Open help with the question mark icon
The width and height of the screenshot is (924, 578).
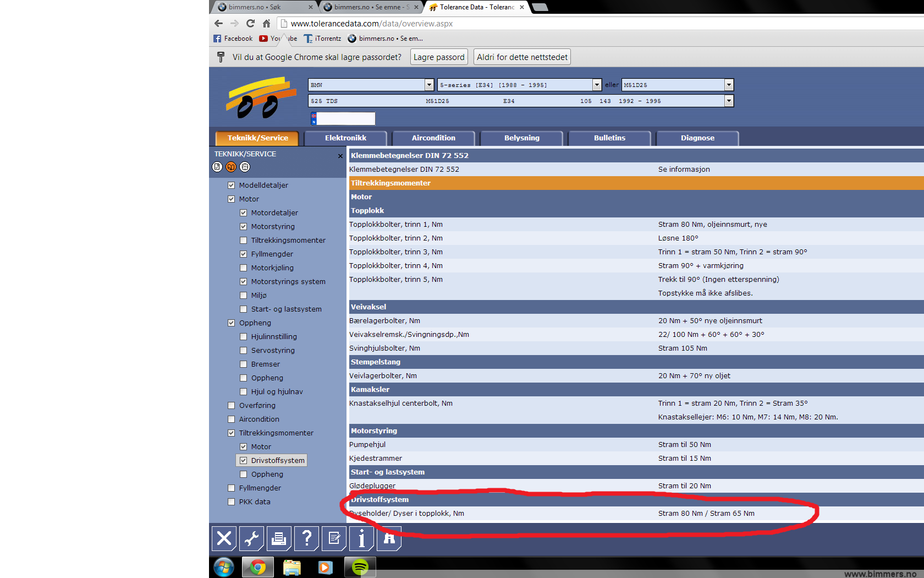coord(306,538)
